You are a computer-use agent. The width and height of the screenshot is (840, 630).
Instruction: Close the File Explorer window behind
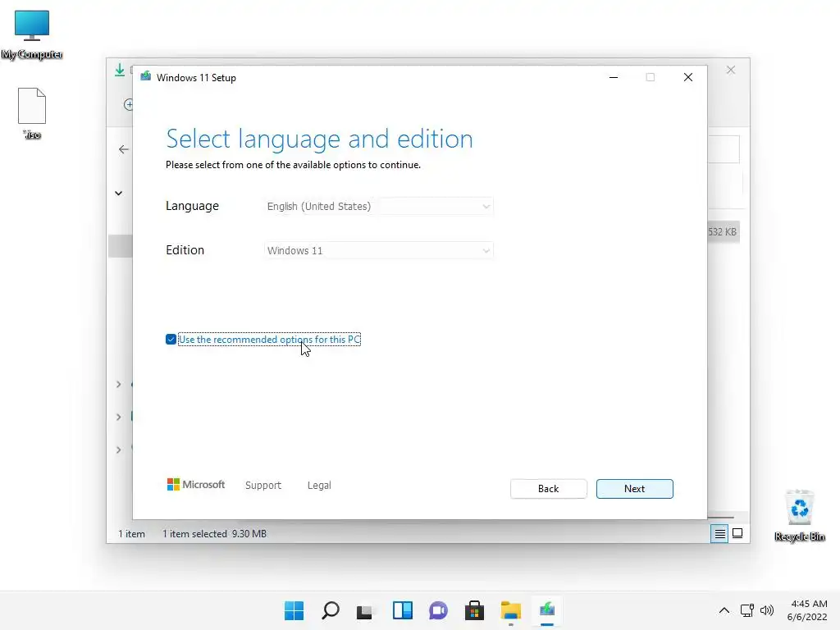click(x=731, y=71)
